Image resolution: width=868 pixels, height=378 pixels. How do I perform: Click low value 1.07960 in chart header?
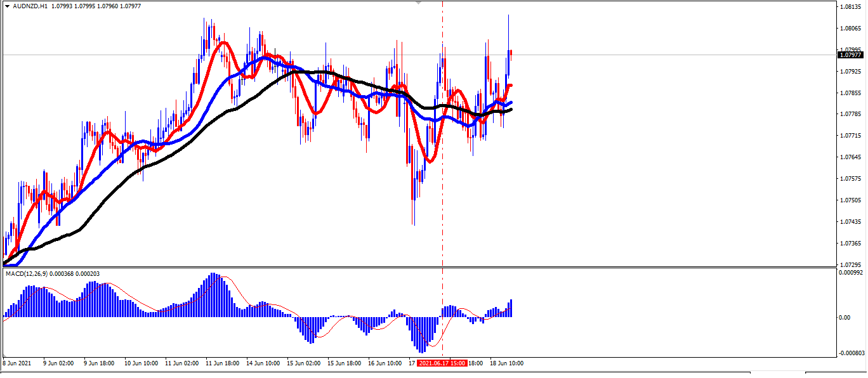(107, 6)
